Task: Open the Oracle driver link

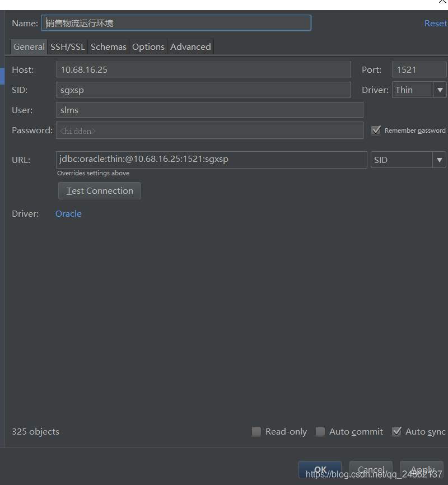Action: click(x=68, y=214)
